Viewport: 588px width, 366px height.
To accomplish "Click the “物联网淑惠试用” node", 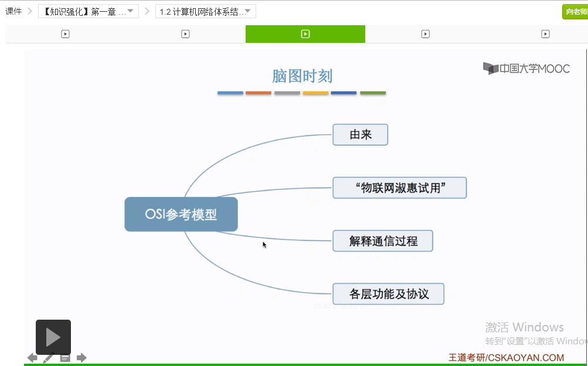I will pyautogui.click(x=400, y=188).
